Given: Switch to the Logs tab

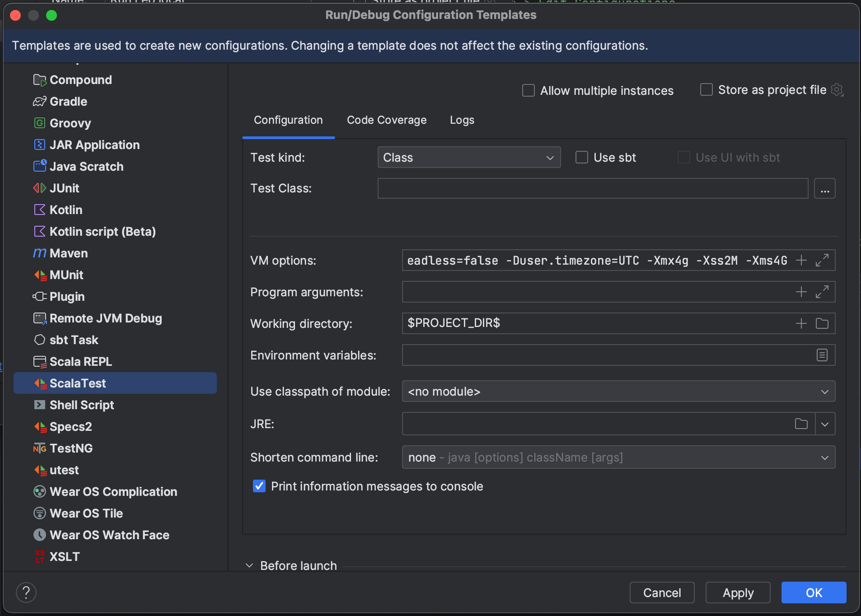Looking at the screenshot, I should (462, 120).
